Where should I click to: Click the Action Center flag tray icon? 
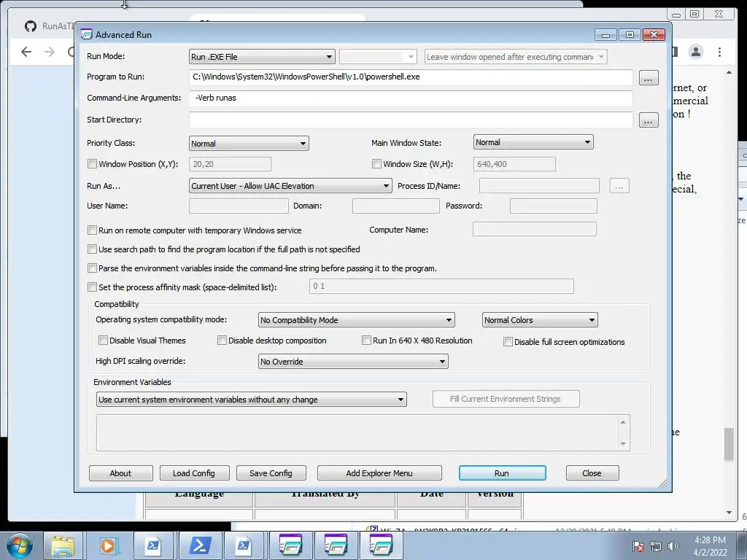tap(638, 546)
